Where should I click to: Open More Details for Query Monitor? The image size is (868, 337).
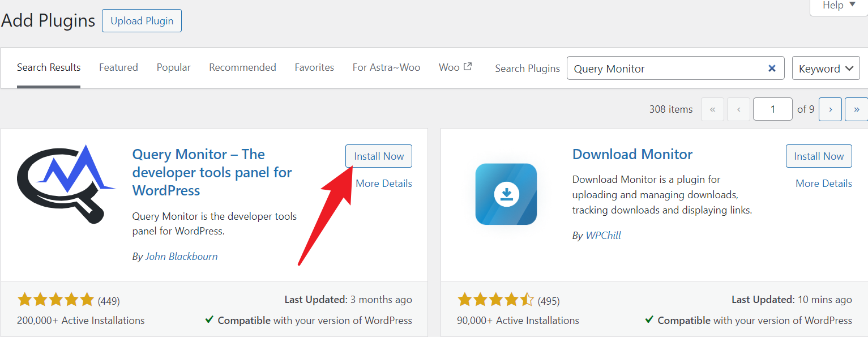(384, 184)
